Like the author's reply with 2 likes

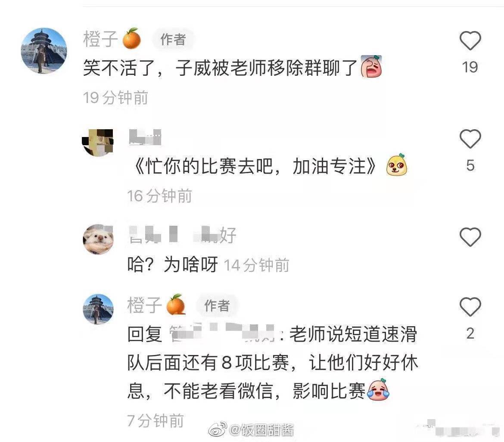tap(470, 307)
